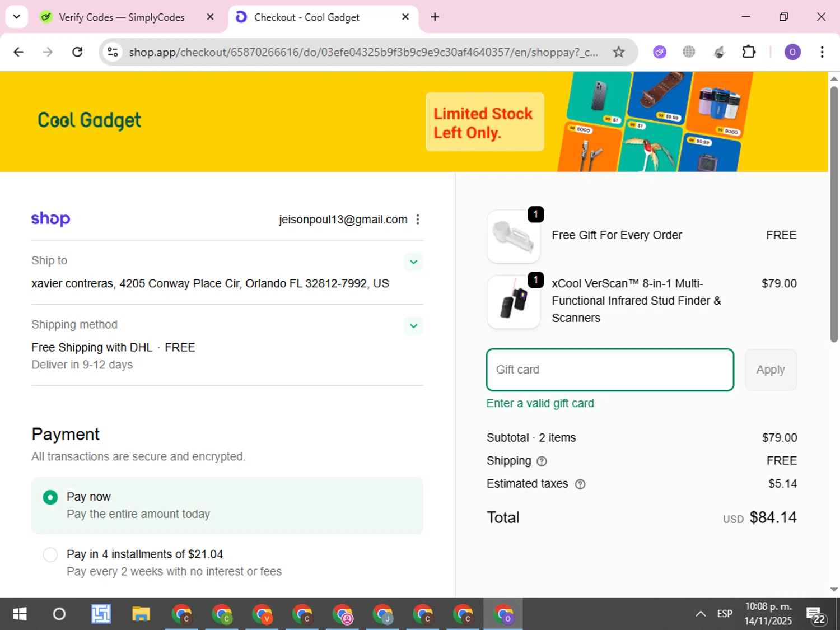Viewport: 840px width, 630px height.
Task: Open a new browser tab
Action: pos(435,17)
